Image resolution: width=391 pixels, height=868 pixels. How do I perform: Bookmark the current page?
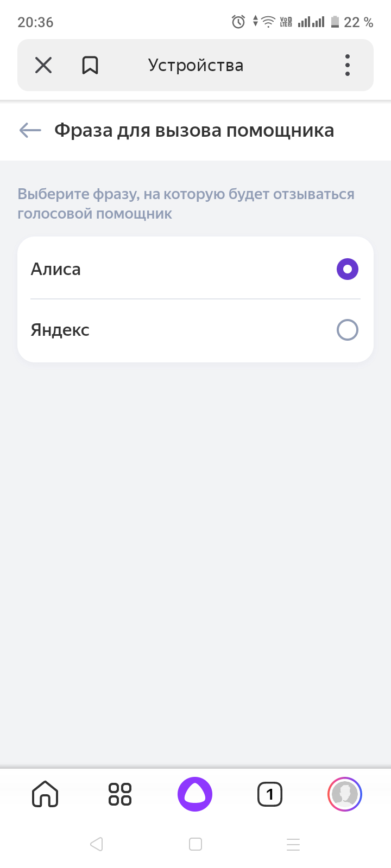(x=90, y=66)
